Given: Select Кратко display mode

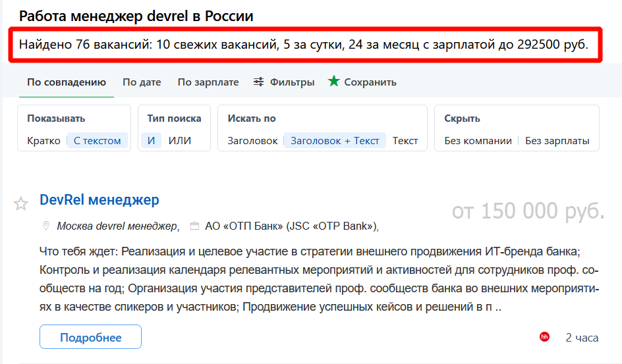Looking at the screenshot, I should click(43, 140).
